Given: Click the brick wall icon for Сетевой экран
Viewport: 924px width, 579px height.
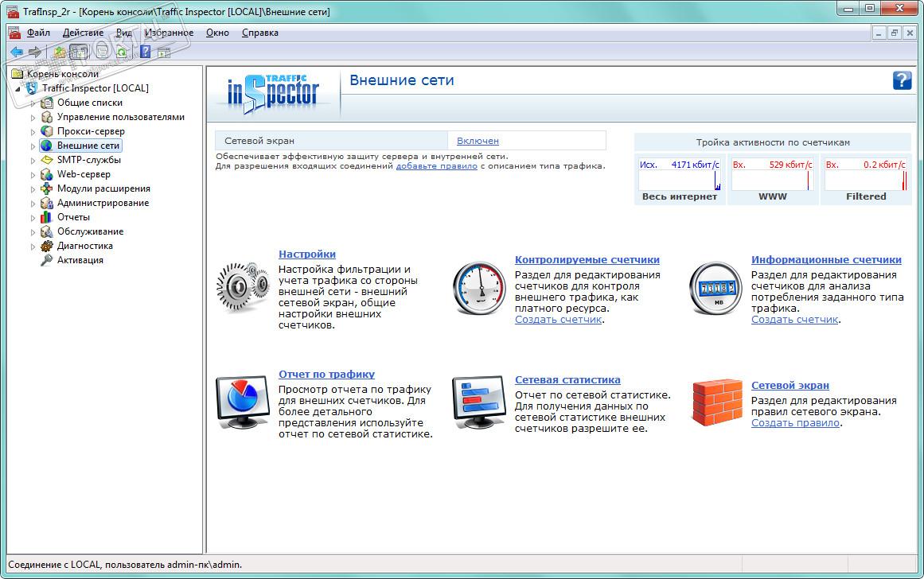Looking at the screenshot, I should click(x=716, y=402).
